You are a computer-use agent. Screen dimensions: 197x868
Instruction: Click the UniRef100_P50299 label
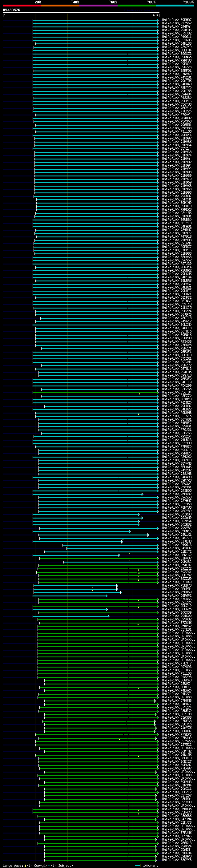click(x=176, y=386)
